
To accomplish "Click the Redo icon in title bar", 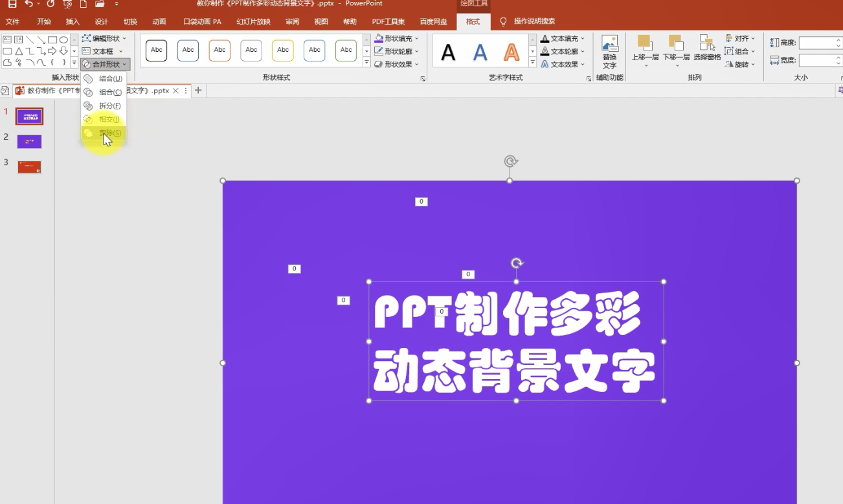I will [x=51, y=4].
